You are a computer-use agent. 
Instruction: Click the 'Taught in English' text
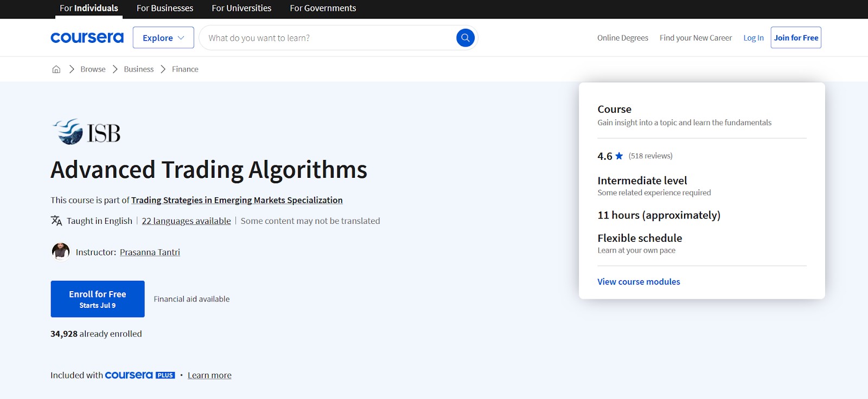tap(99, 221)
